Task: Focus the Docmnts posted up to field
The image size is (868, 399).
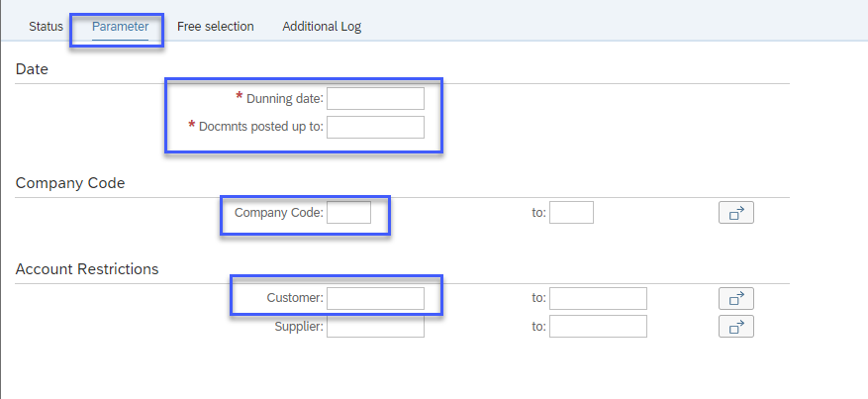Action: point(375,127)
